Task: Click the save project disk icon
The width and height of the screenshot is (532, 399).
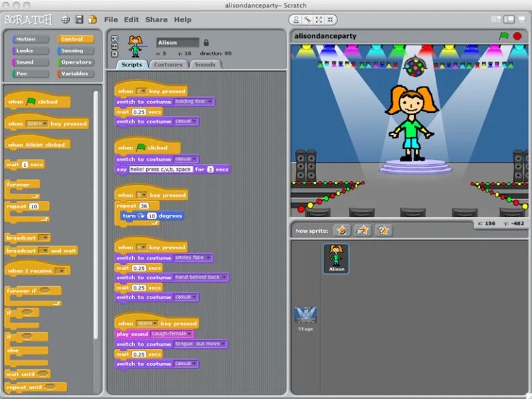Action: coord(79,19)
